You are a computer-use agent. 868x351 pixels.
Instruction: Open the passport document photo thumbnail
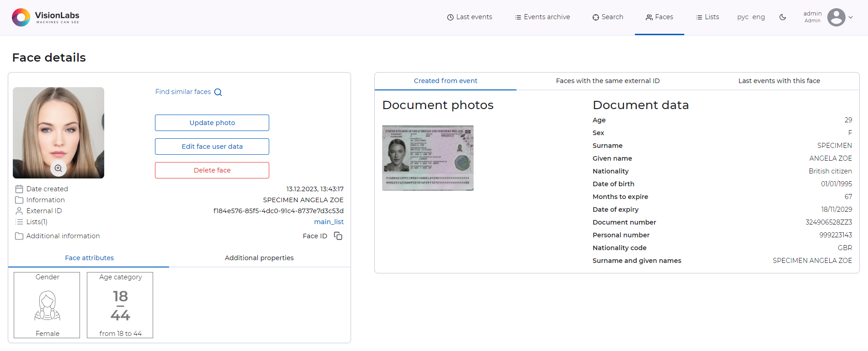[428, 158]
